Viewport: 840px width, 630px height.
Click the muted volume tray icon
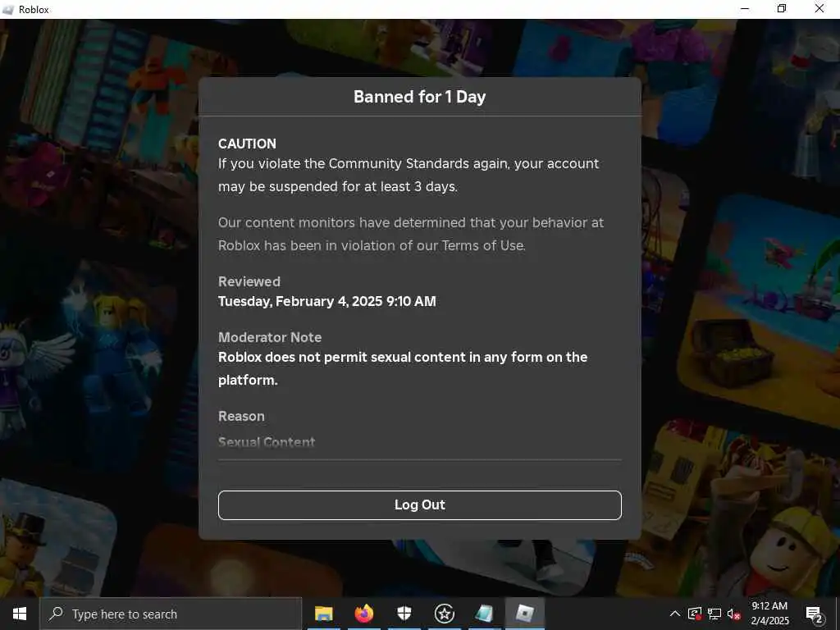(734, 614)
